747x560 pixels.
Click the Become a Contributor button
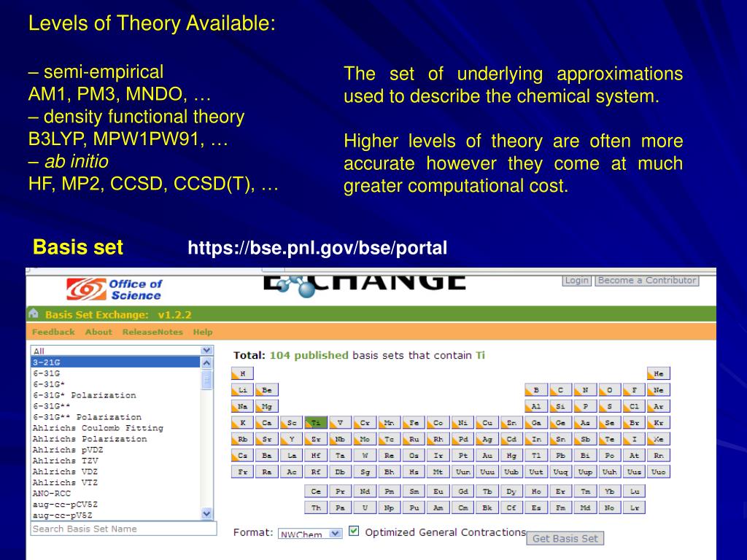point(646,281)
